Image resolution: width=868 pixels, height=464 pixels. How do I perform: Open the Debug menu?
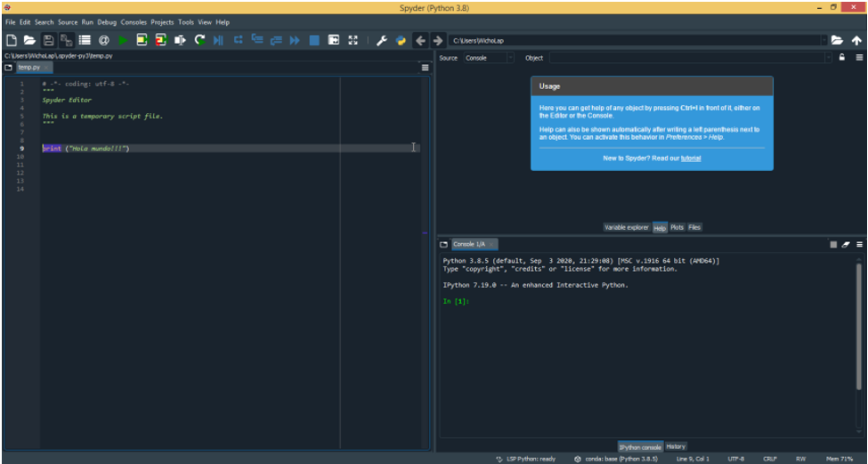pyautogui.click(x=107, y=22)
